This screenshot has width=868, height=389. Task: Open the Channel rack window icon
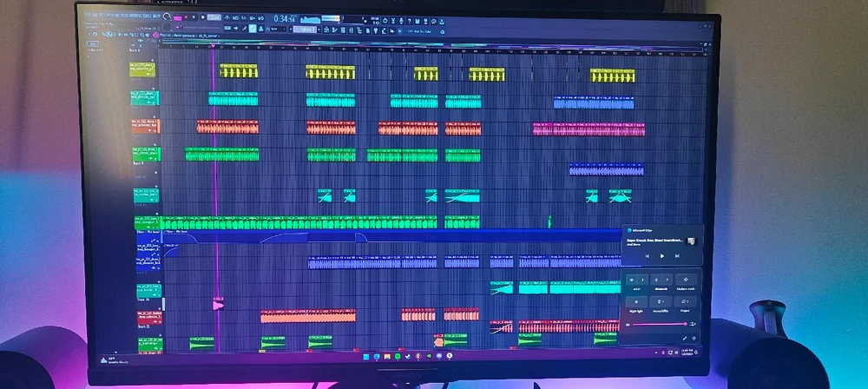pos(343,30)
